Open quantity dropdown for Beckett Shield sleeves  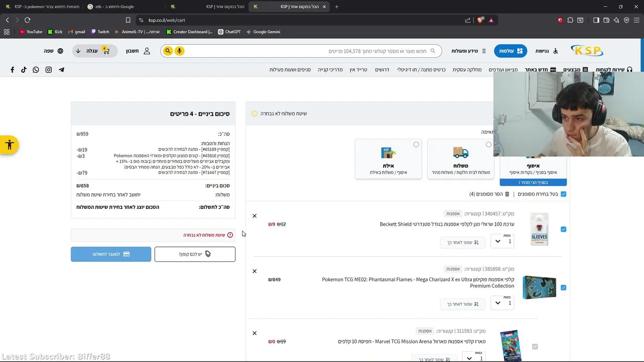(502, 241)
